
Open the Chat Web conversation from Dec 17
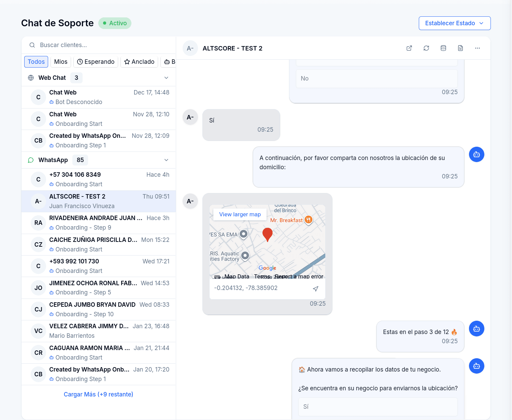pos(99,97)
